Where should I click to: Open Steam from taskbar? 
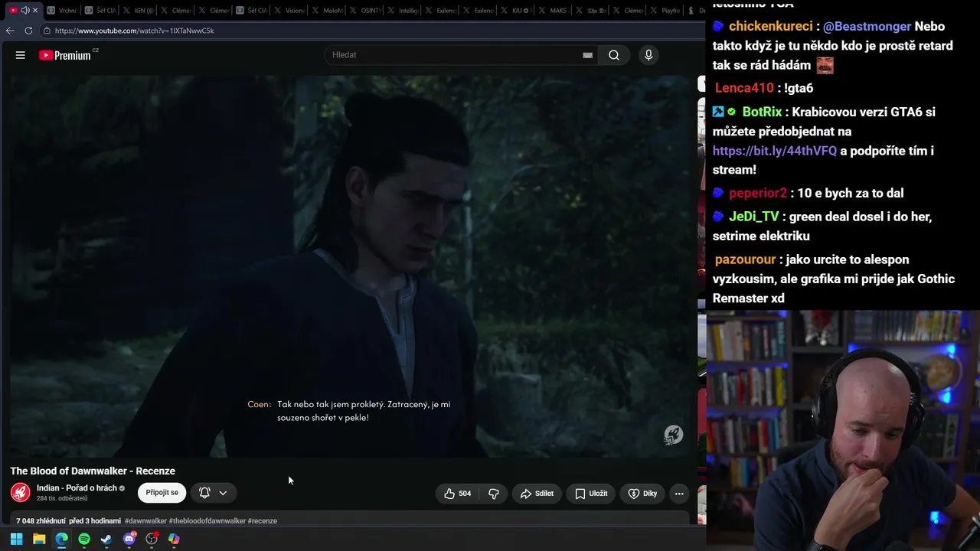click(x=106, y=539)
